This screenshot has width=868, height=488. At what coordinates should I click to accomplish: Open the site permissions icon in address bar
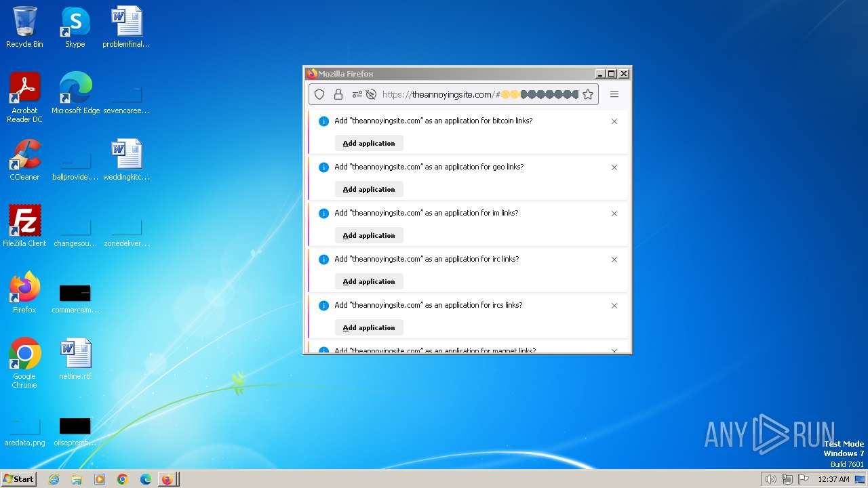click(357, 94)
